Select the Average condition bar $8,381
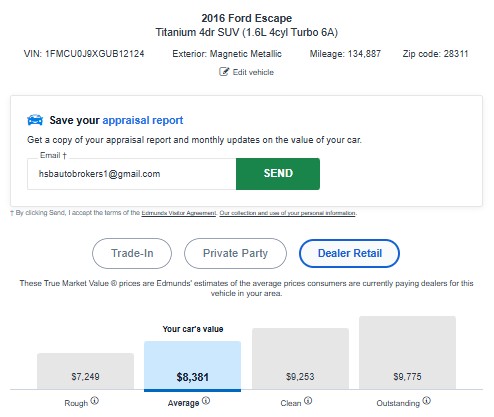The width and height of the screenshot is (494, 417). (x=192, y=366)
